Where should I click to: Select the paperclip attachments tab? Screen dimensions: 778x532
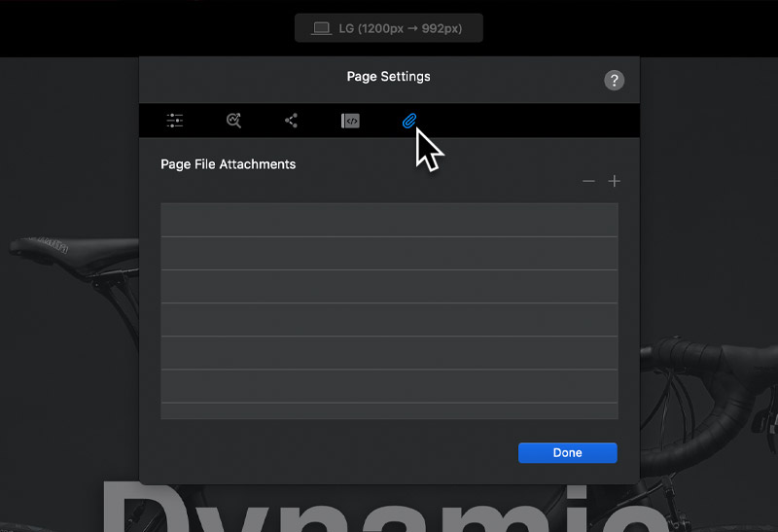[409, 121]
